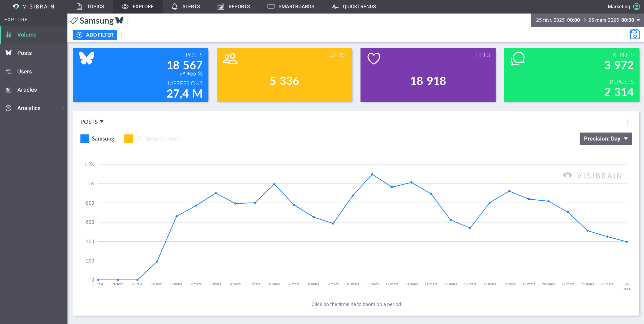Image resolution: width=644 pixels, height=324 pixels.
Task: Open the date range dropdown arrow
Action: click(638, 20)
